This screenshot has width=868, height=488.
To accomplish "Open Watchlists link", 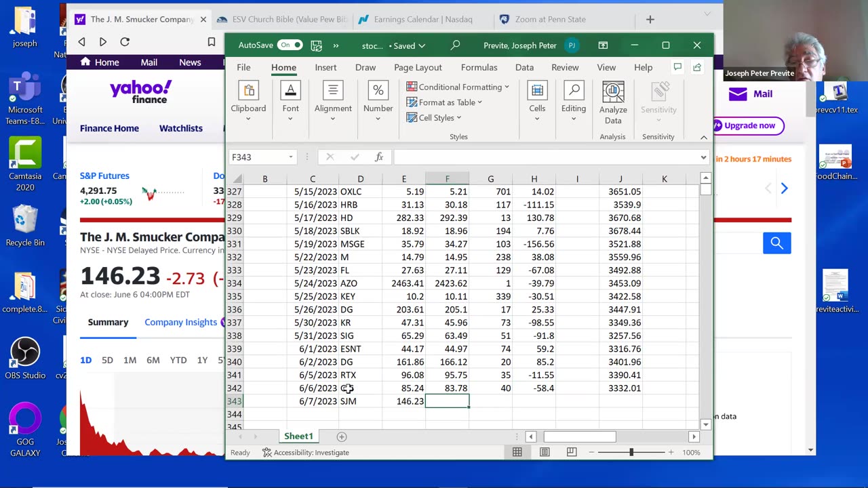I will click(181, 128).
